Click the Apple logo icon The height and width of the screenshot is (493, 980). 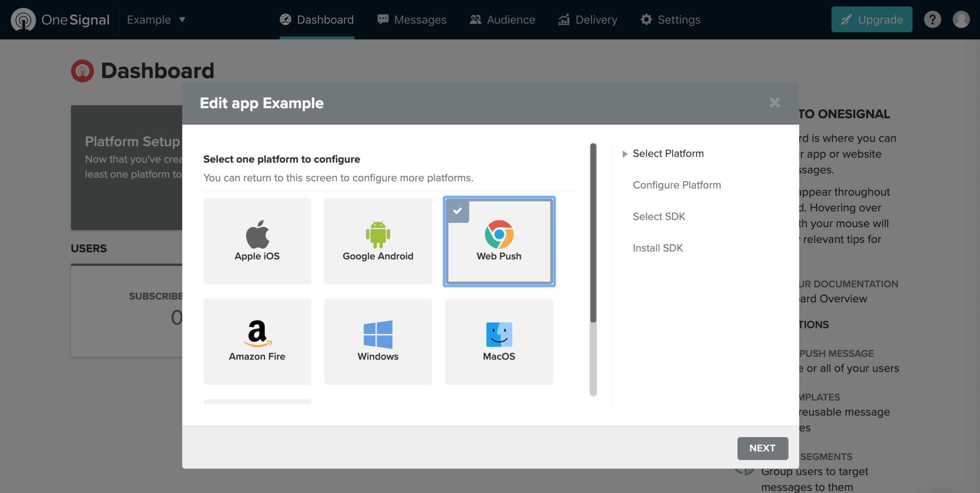tap(258, 234)
